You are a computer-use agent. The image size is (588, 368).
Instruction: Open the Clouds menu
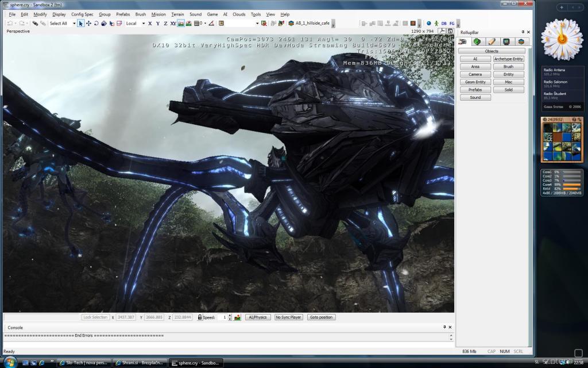point(239,14)
